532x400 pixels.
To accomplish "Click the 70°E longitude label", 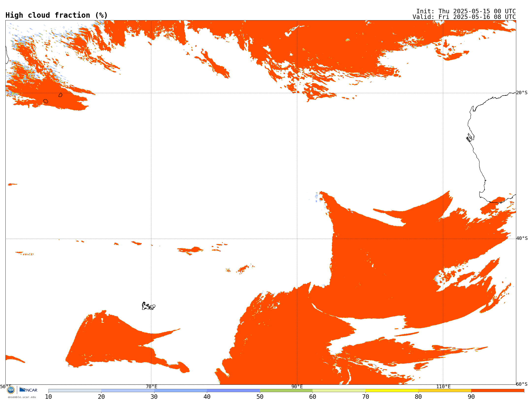I will point(151,387).
